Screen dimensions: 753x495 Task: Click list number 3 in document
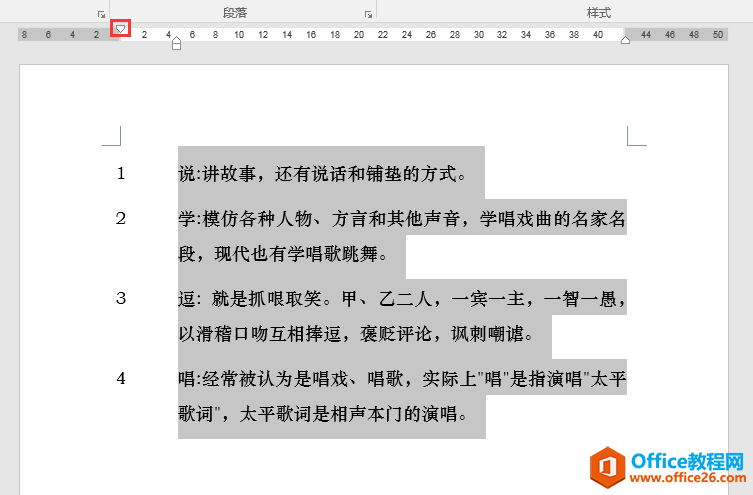coord(121,298)
